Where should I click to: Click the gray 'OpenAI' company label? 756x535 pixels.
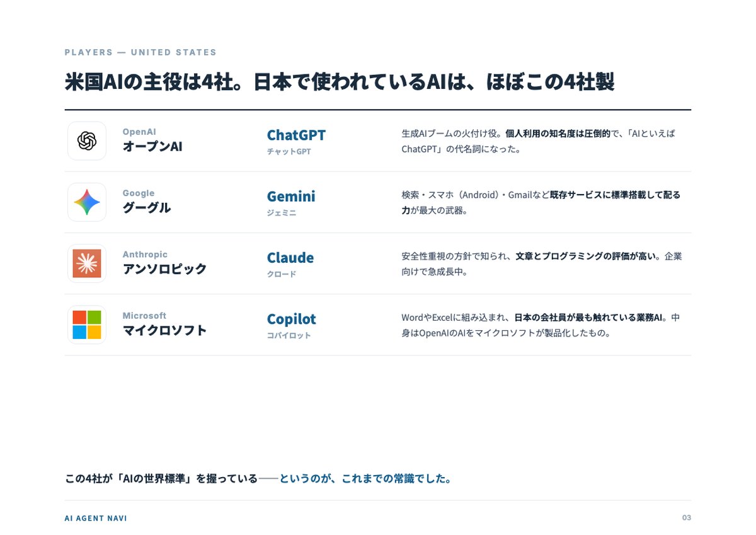[139, 132]
